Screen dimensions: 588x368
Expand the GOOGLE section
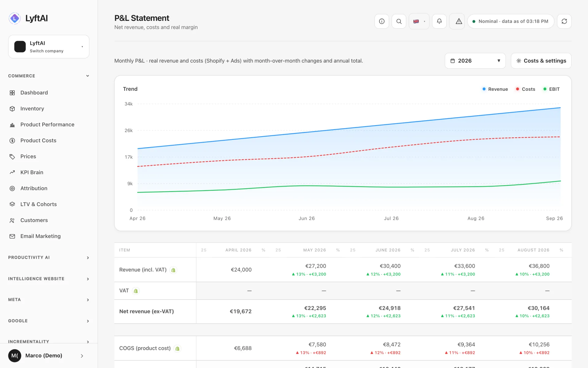(49, 321)
